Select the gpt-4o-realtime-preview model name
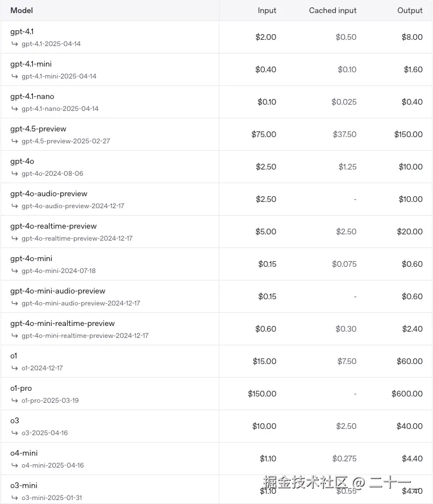This screenshot has width=433, height=504. pos(53,226)
